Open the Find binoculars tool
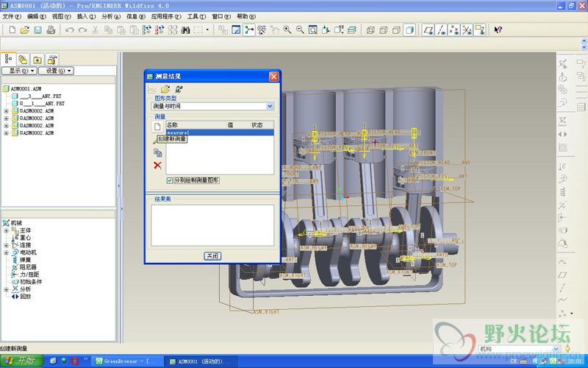 pos(185,29)
